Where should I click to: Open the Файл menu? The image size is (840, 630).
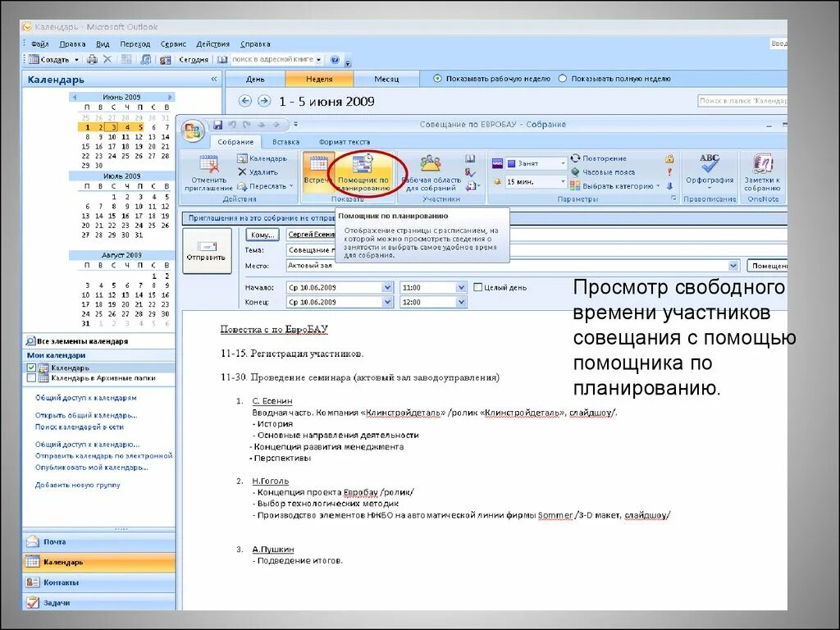[39, 44]
